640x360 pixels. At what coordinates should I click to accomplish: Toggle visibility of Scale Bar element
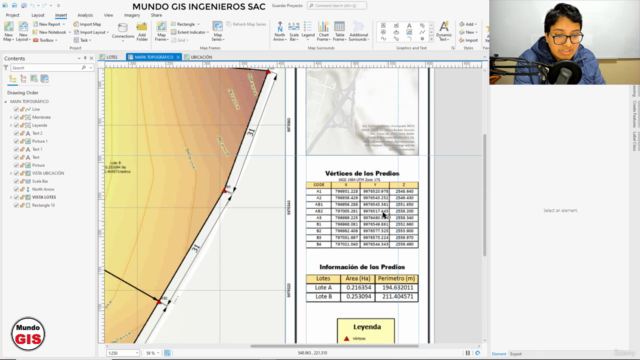pyautogui.click(x=16, y=181)
